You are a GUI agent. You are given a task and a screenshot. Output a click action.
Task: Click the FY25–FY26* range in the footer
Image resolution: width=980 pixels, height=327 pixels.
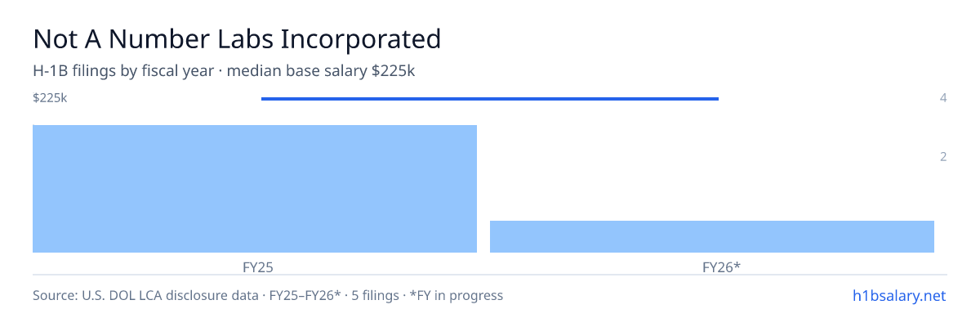(303, 295)
